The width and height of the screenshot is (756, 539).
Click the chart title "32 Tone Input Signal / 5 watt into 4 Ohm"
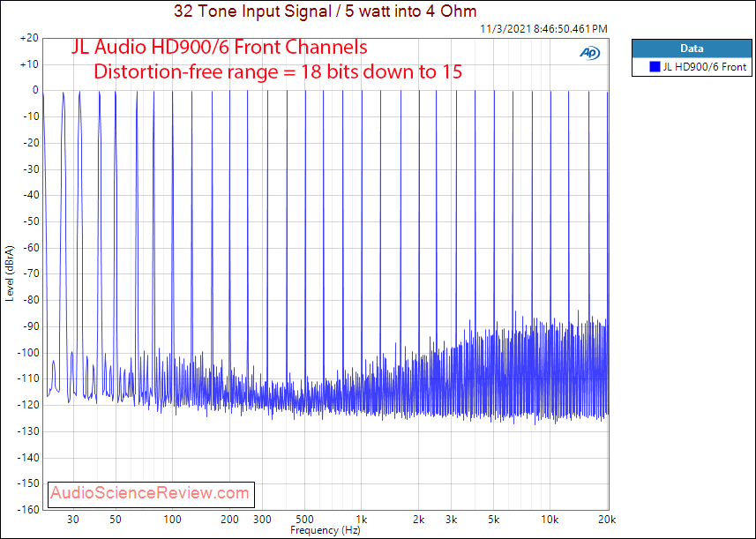coord(325,11)
